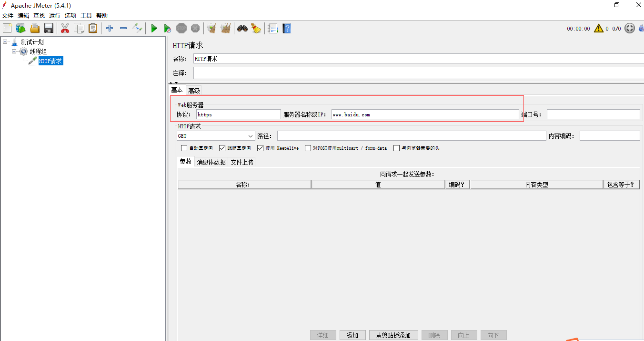Click the 内容编码 field

(x=610, y=136)
